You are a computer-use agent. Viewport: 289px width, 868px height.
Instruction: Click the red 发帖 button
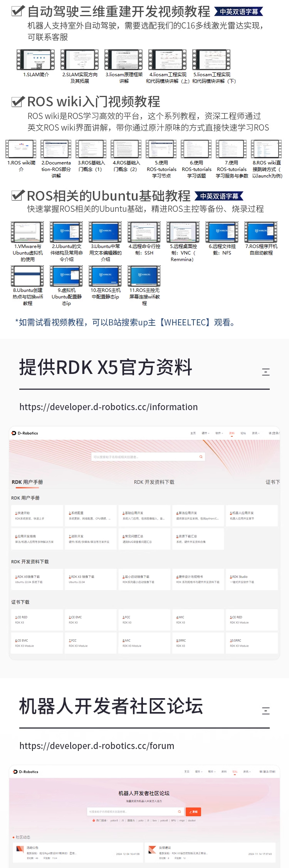click(193, 812)
